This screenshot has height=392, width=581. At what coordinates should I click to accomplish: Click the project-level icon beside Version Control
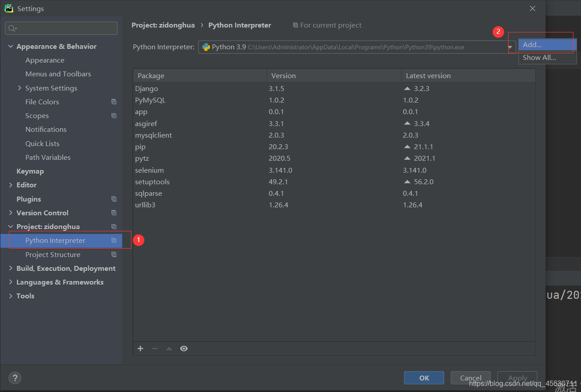coord(114,213)
